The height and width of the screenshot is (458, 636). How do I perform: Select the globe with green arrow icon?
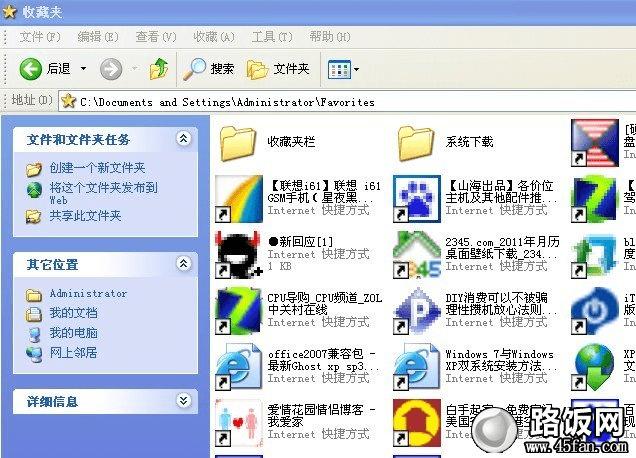595,366
